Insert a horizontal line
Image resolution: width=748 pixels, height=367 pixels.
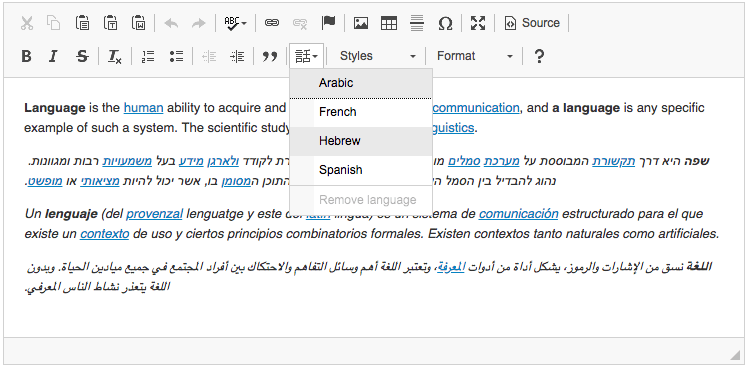(417, 23)
